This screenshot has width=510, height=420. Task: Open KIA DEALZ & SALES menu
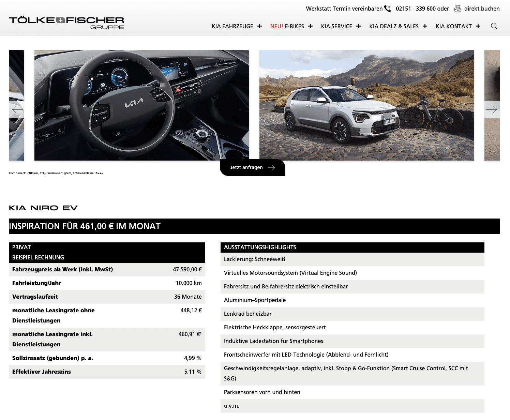394,26
